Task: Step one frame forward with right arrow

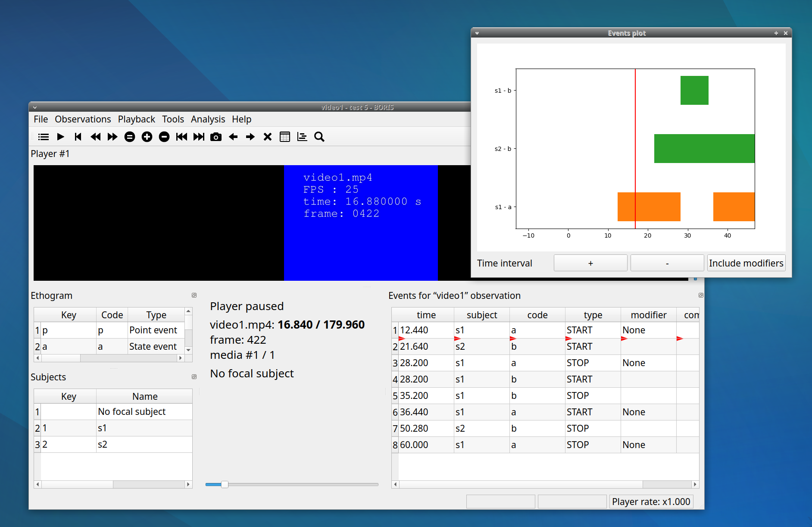Action: [x=250, y=137]
